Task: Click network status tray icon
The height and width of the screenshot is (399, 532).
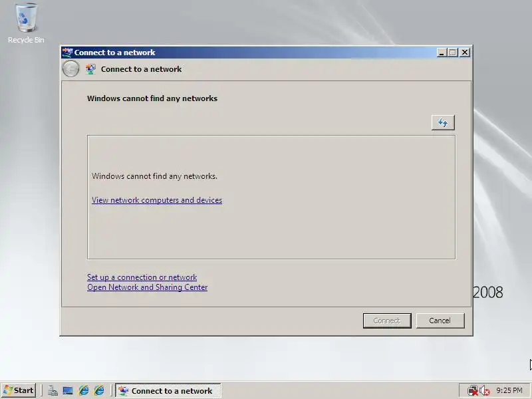Action: pos(472,391)
